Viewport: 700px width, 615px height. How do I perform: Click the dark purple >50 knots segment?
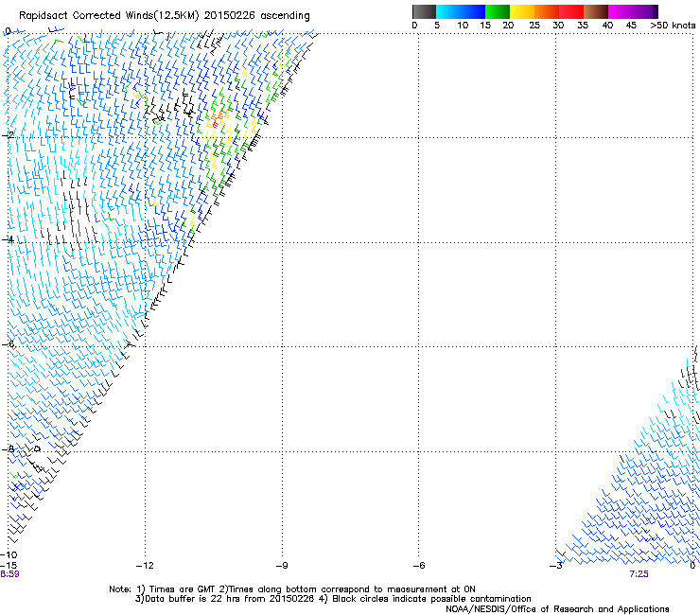(656, 11)
